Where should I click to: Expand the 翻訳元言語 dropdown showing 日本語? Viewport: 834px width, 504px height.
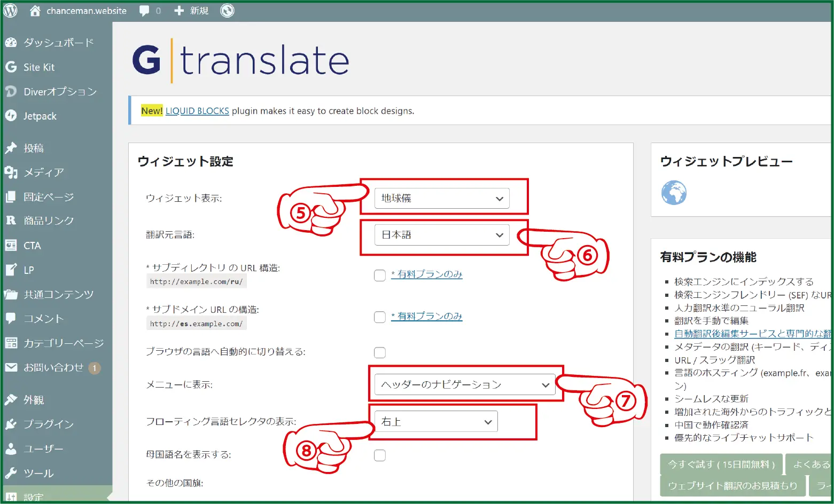click(x=441, y=235)
